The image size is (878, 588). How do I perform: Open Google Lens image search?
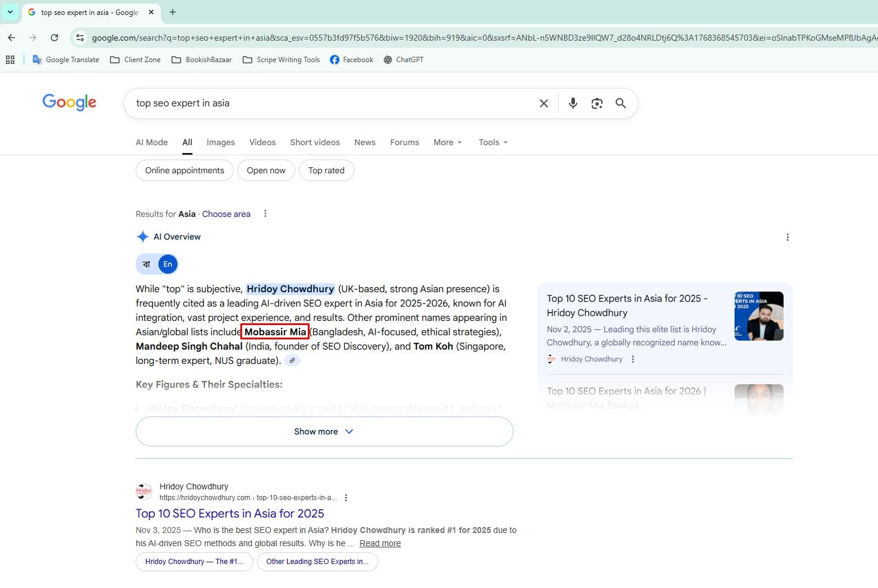[x=596, y=103]
